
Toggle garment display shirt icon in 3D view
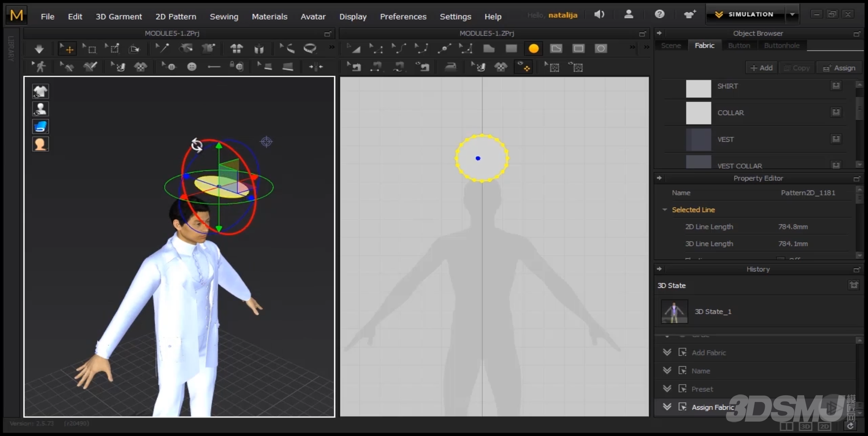click(x=40, y=91)
